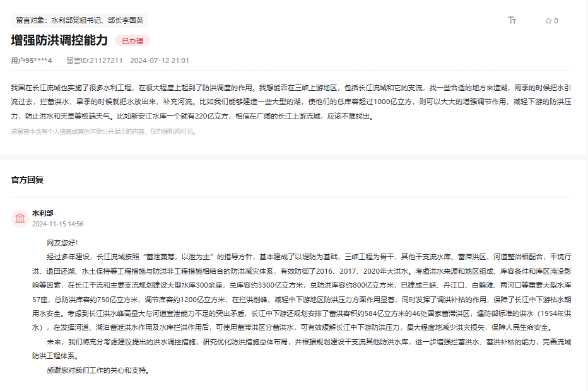Image resolution: width=588 pixels, height=391 pixels.
Task: Collapse the message detail area under the title
Action: [x=294, y=101]
